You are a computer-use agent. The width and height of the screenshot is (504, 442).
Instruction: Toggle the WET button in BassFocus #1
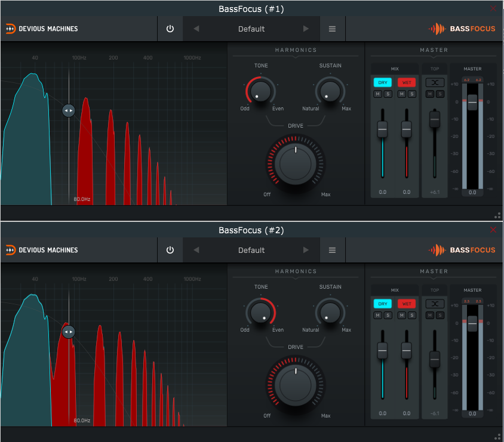pos(407,82)
